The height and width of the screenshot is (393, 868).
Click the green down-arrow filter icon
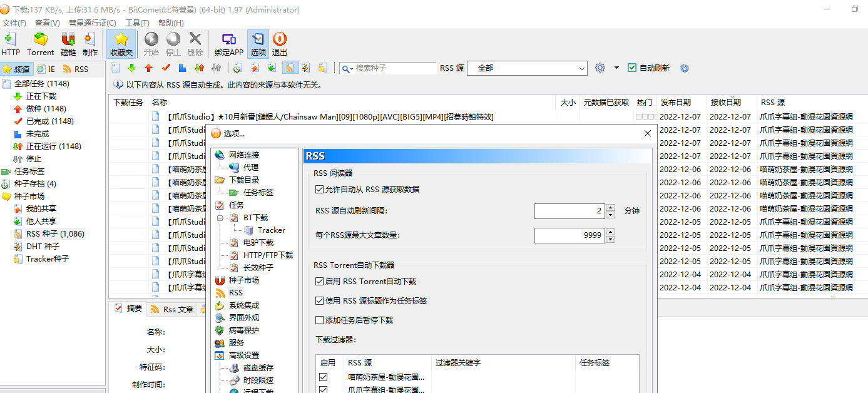tap(132, 68)
